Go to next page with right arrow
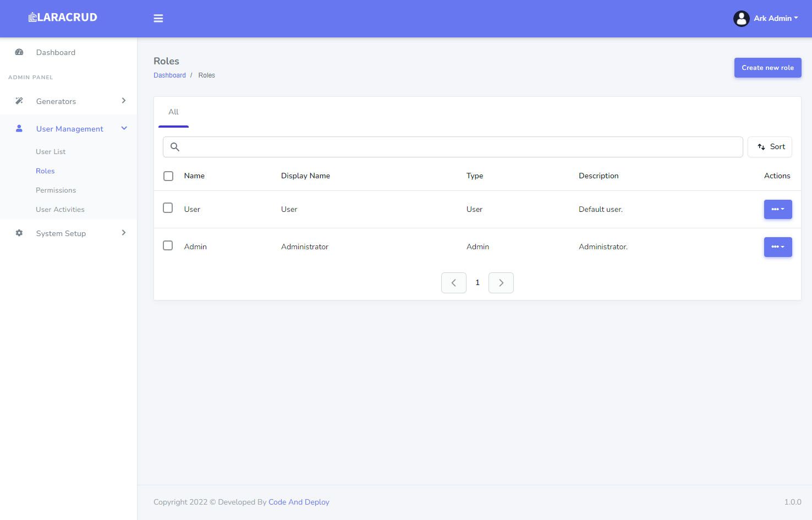The height and width of the screenshot is (520, 812). (x=501, y=283)
